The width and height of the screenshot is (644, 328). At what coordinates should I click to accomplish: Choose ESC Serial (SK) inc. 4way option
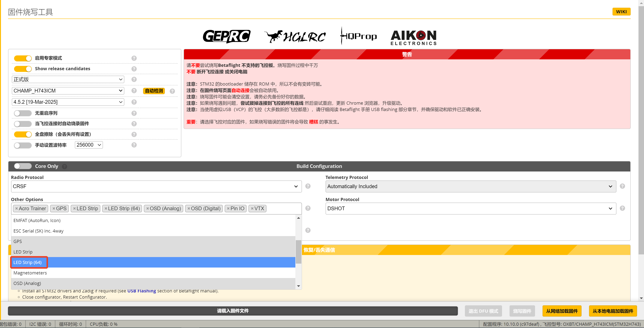click(x=38, y=231)
